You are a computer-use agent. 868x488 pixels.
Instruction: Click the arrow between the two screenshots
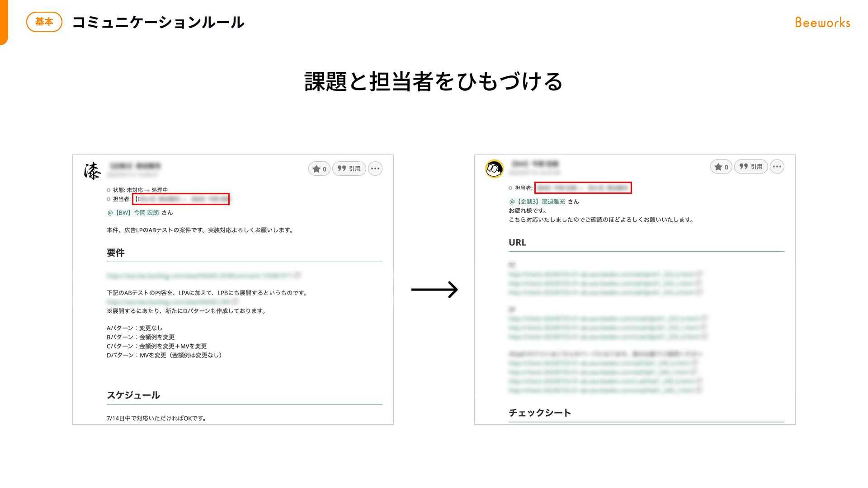click(434, 290)
